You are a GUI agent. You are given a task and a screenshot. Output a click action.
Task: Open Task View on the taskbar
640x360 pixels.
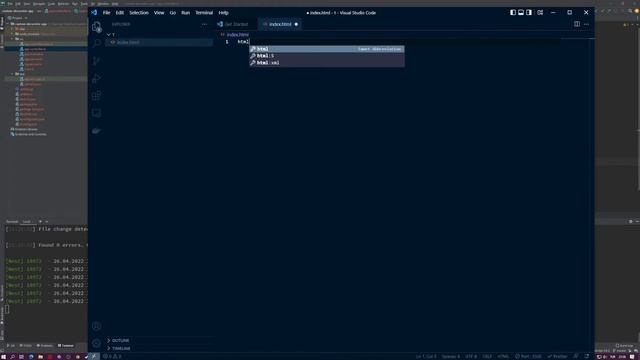coord(21,357)
